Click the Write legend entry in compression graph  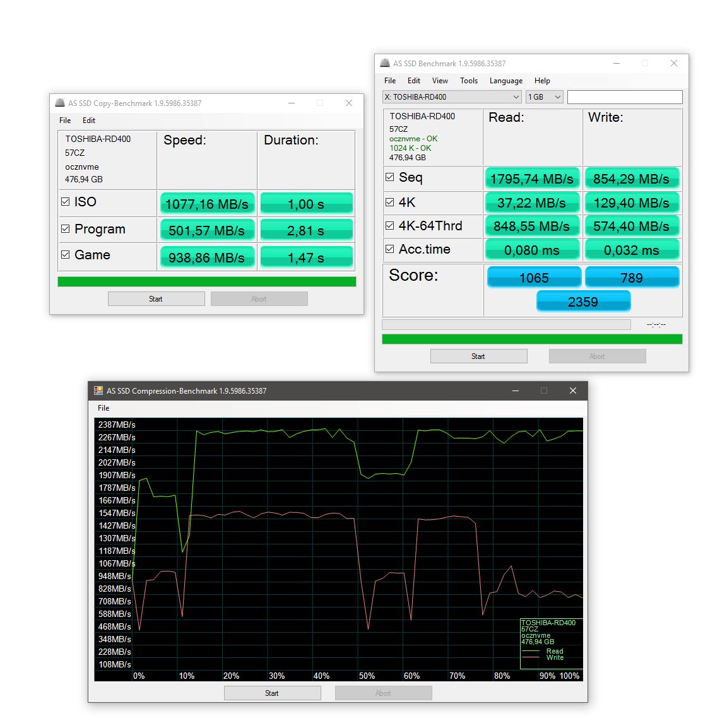[555, 657]
